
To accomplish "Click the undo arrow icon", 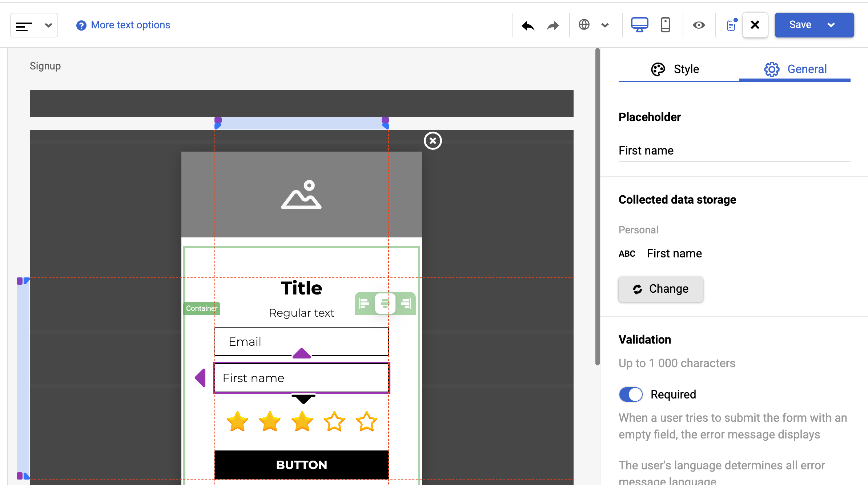I will pos(528,25).
